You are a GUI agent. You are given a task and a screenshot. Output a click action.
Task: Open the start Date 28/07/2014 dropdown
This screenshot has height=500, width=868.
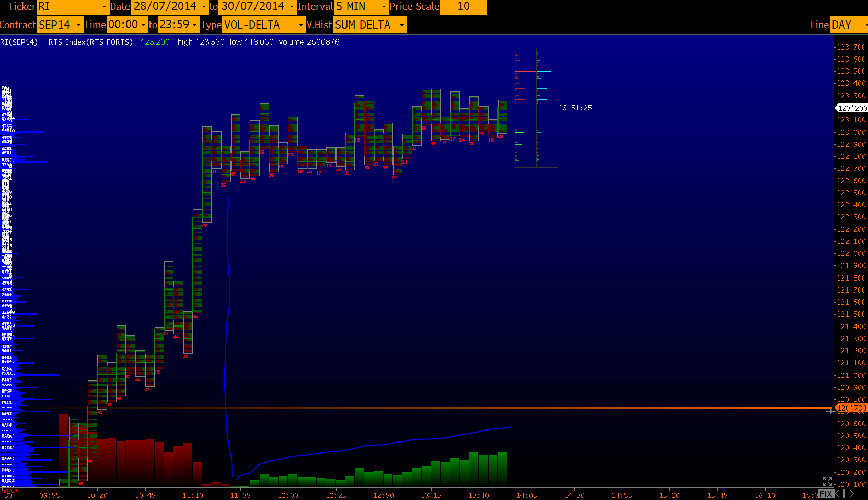tap(169, 7)
